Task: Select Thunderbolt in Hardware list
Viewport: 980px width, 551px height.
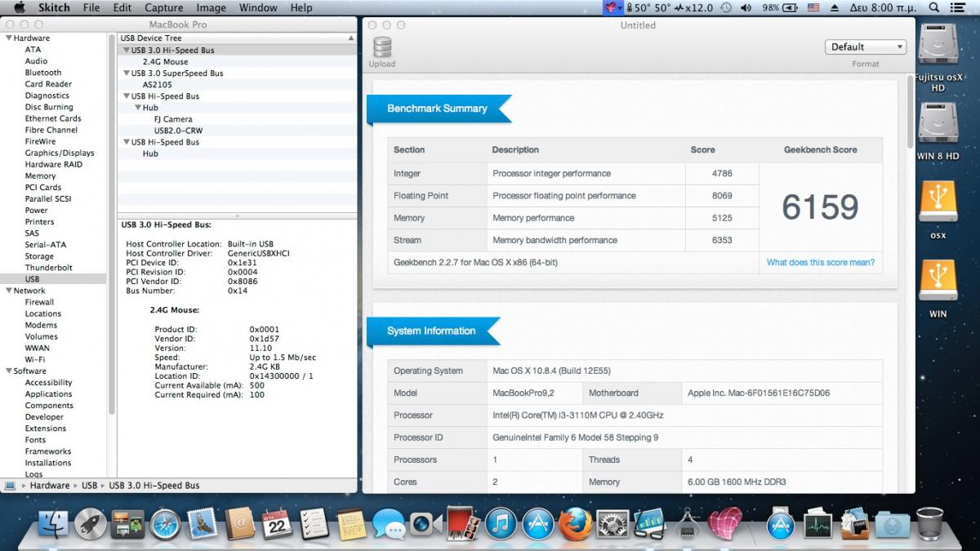Action: pos(48,268)
